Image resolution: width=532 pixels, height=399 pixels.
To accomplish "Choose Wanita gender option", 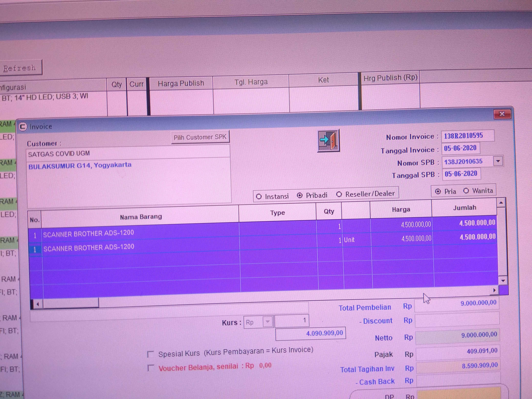I will (466, 191).
